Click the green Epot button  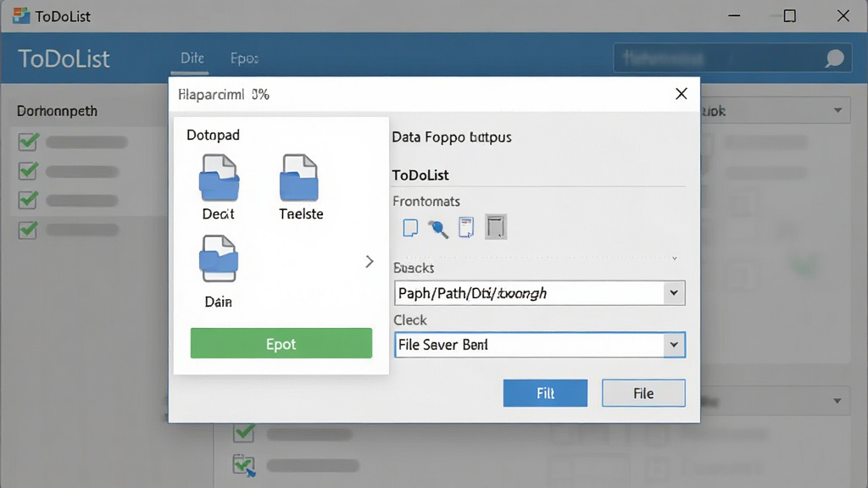pos(281,343)
